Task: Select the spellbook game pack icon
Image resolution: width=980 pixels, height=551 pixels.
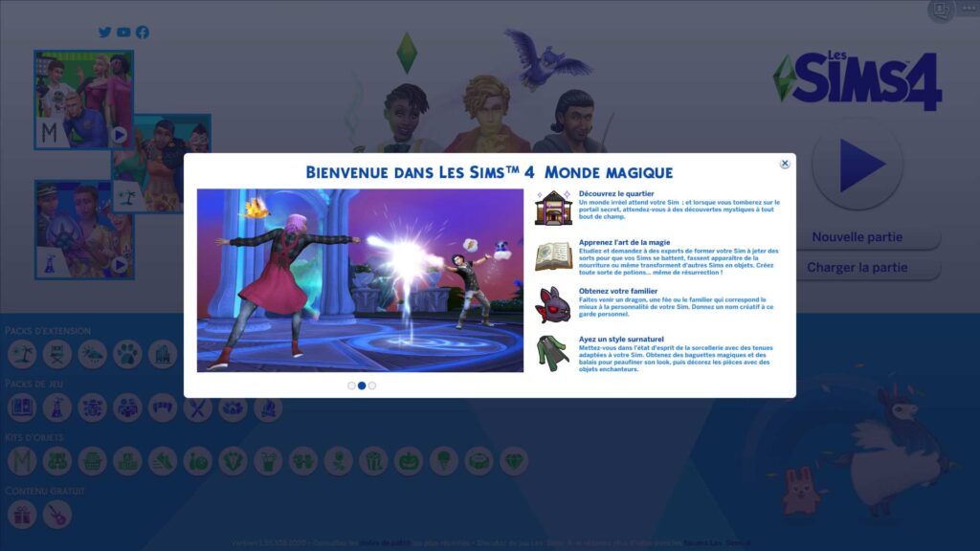Action: point(22,408)
